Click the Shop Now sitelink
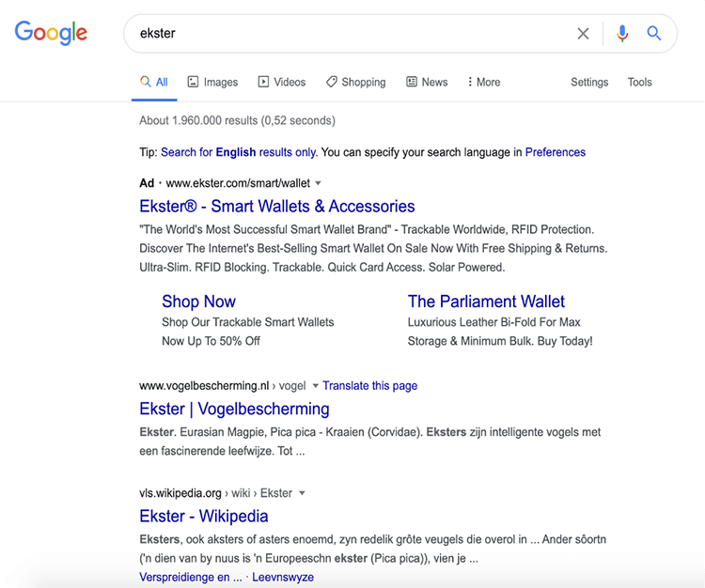 [198, 302]
